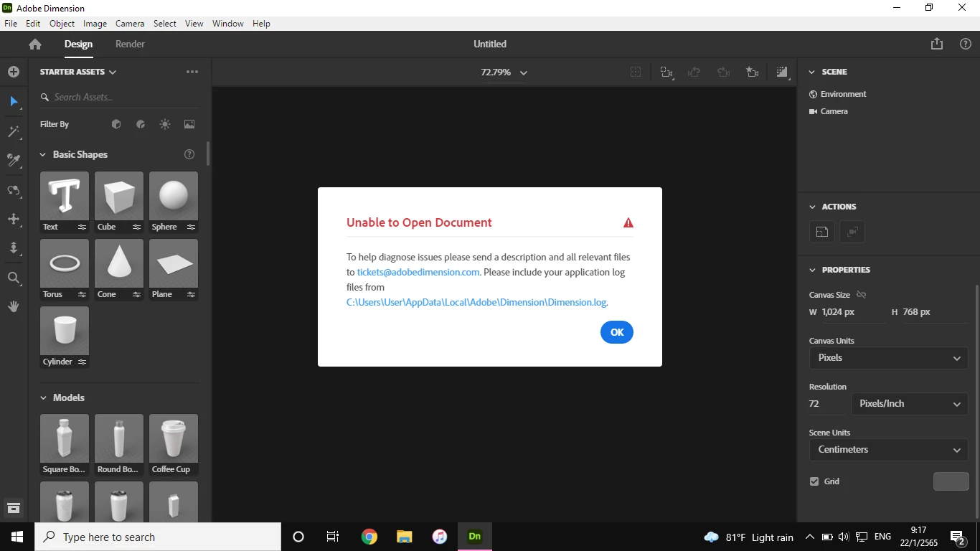Collapse the Models section
Viewport: 980px width, 551px height.
point(43,397)
